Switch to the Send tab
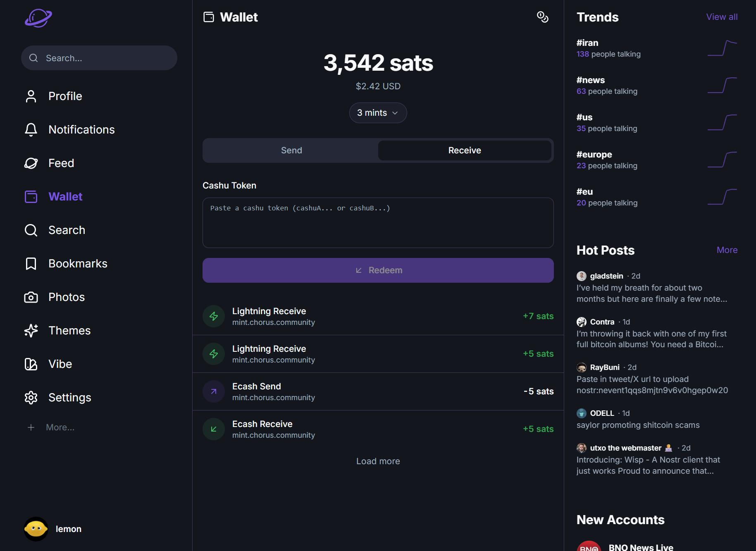The width and height of the screenshot is (756, 551). click(x=291, y=150)
